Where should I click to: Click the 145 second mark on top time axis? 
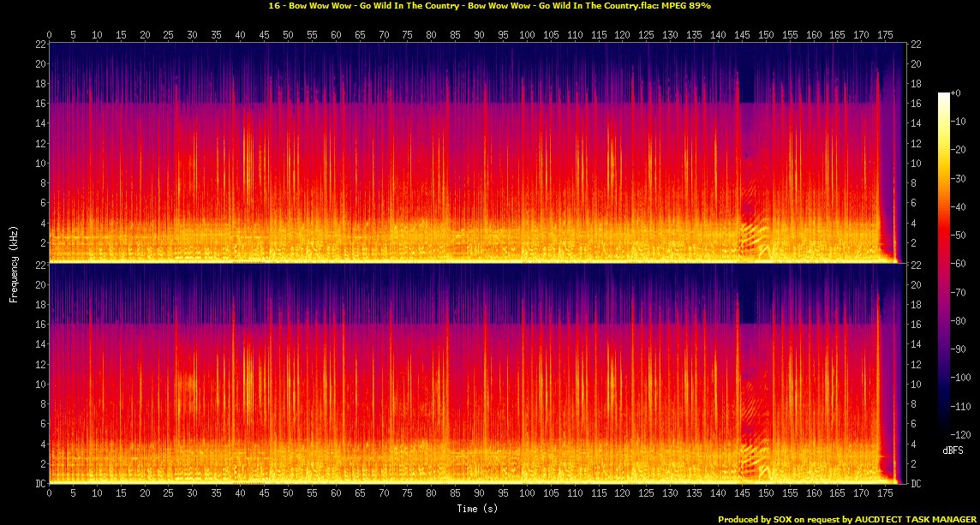tap(742, 34)
